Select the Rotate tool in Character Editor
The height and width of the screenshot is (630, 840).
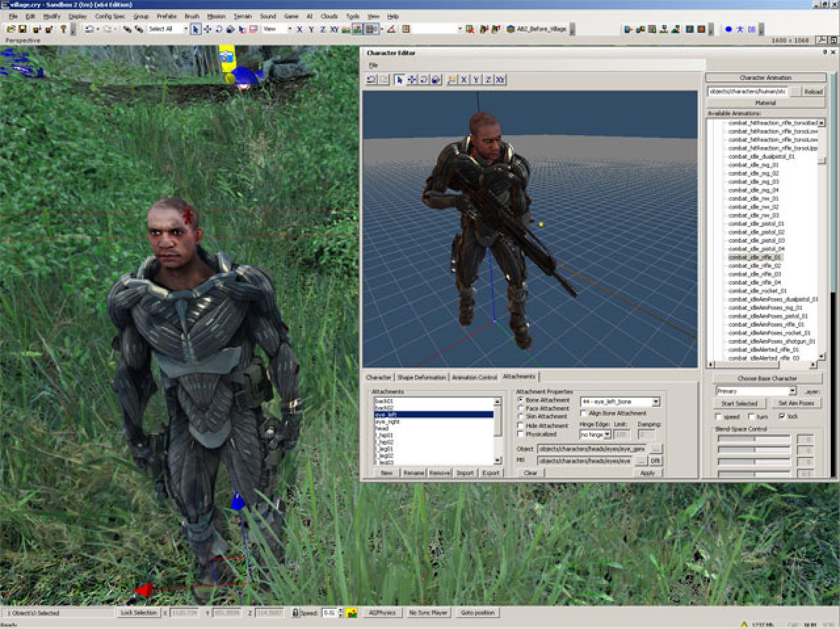[424, 79]
